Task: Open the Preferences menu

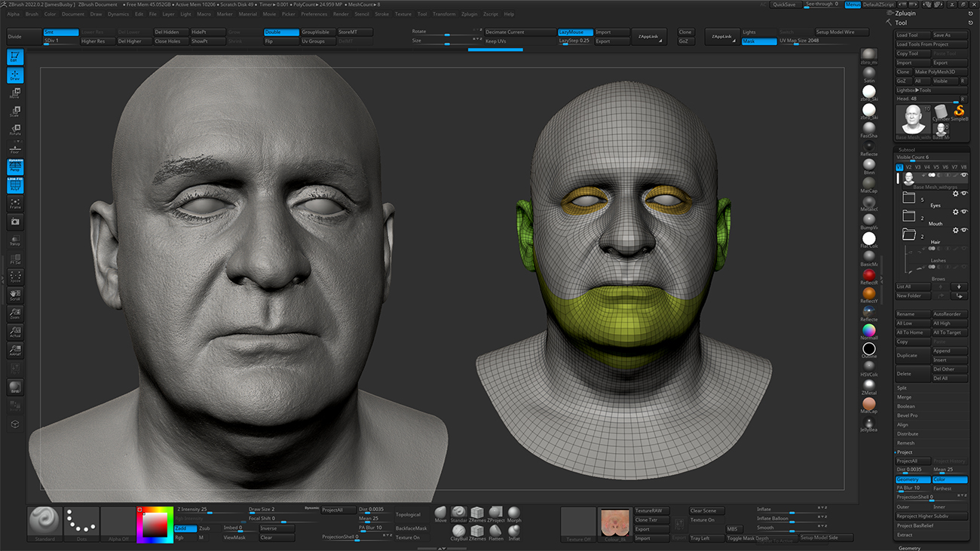Action: coord(314,14)
